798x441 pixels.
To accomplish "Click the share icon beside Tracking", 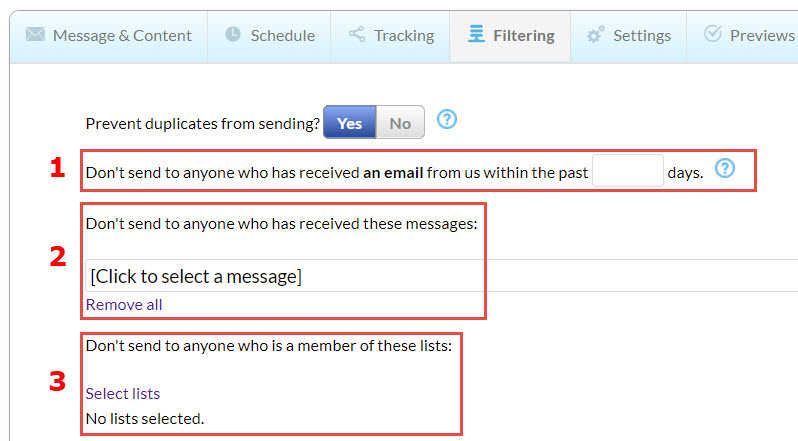I will pos(357,35).
